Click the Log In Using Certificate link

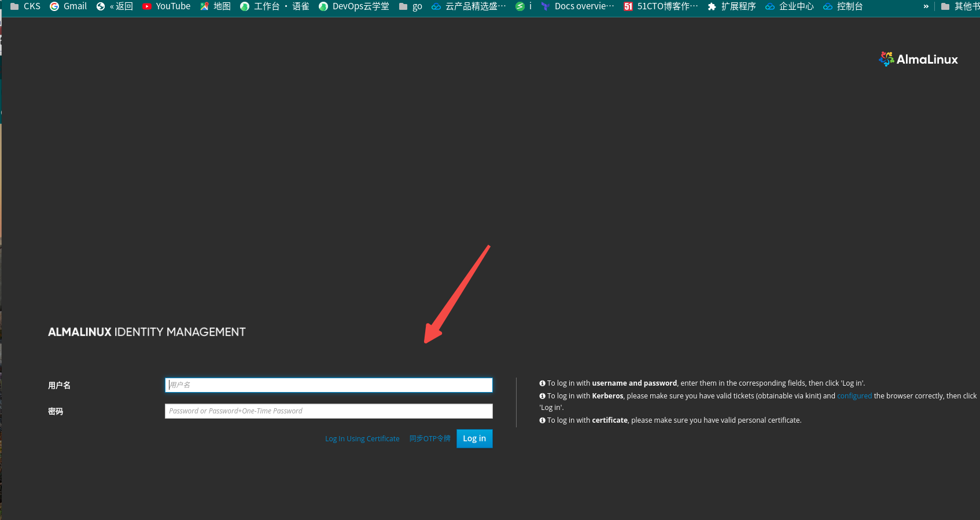[362, 439]
